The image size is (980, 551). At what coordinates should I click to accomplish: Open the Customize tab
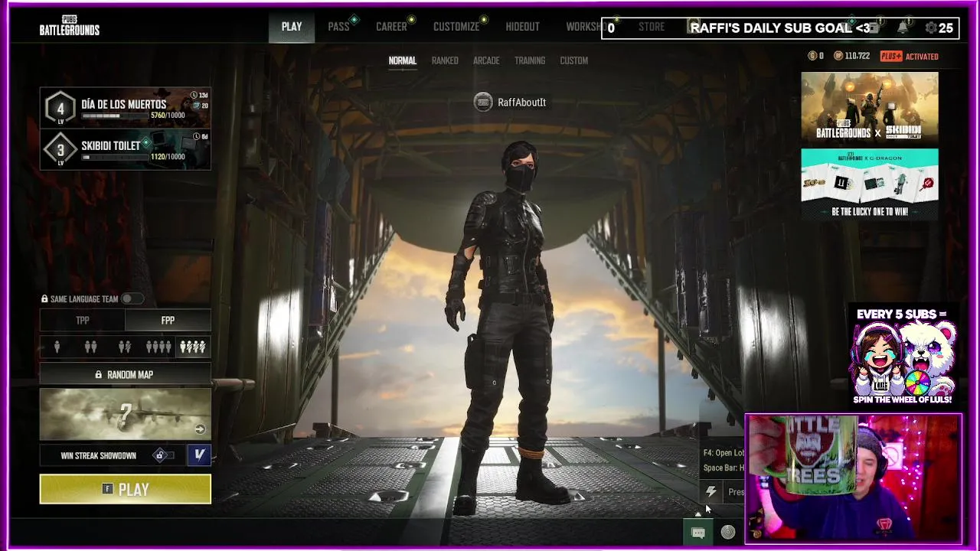click(456, 27)
